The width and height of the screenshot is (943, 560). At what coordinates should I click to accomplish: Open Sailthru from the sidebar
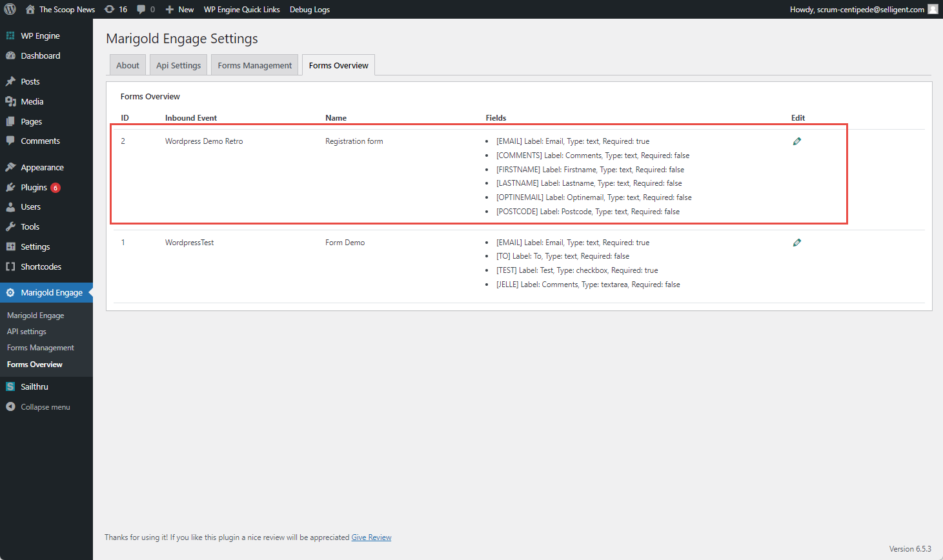[34, 386]
